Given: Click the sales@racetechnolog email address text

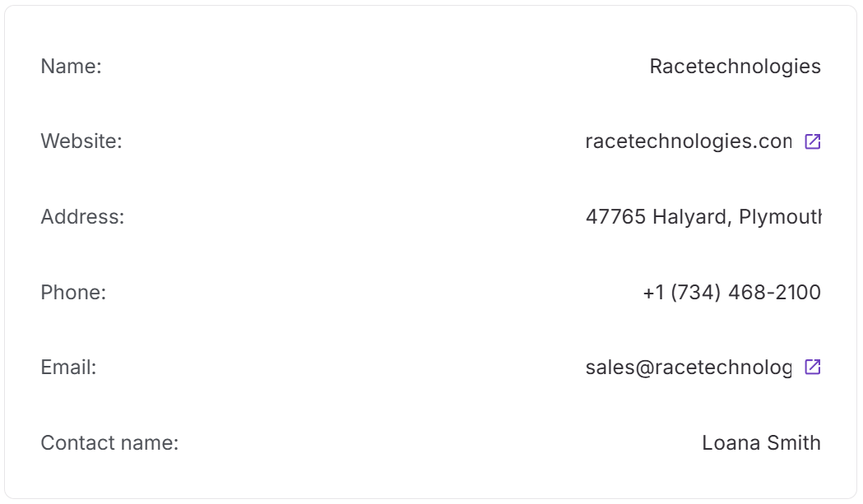Looking at the screenshot, I should point(688,368).
